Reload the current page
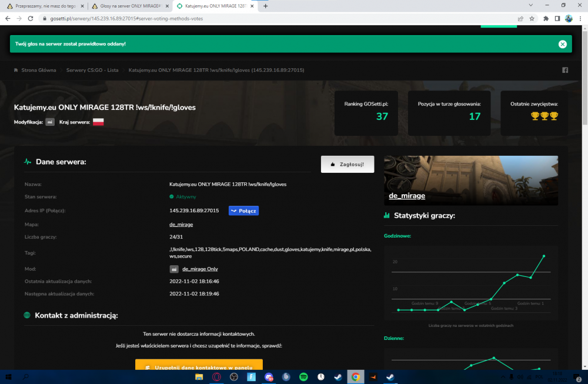Image resolution: width=588 pixels, height=384 pixels. (31, 18)
